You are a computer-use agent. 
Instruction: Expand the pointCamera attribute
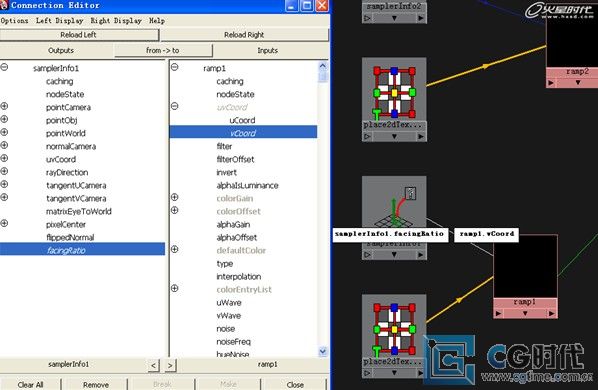pyautogui.click(x=4, y=106)
